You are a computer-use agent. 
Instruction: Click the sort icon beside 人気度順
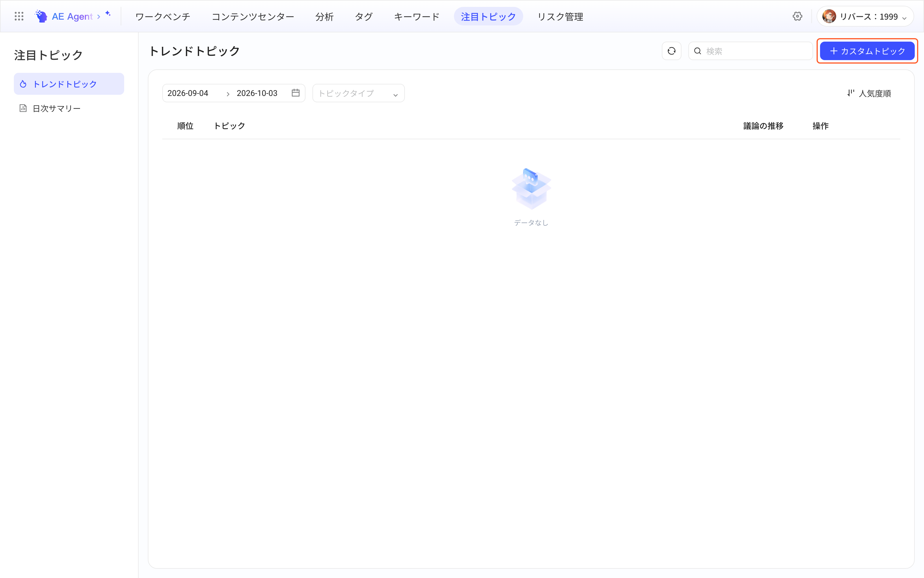coord(850,93)
